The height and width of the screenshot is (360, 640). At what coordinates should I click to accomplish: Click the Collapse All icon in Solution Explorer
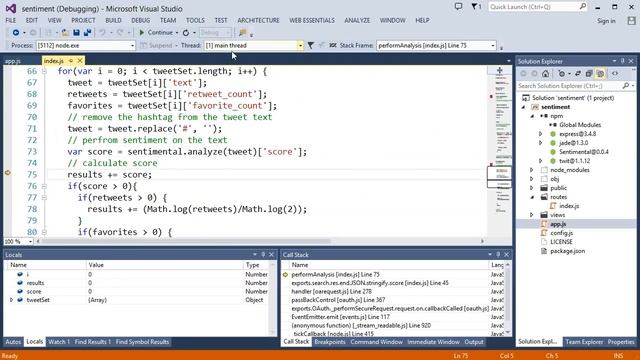click(589, 74)
